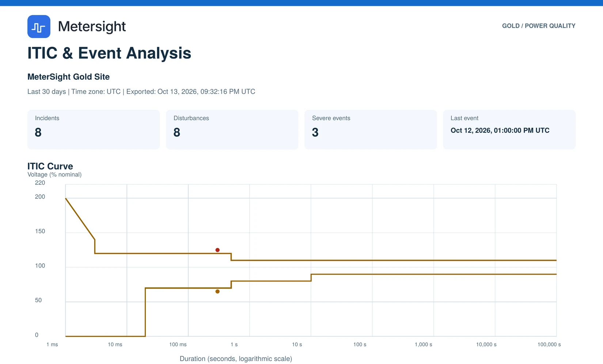Click the Metersight pulse logo icon

(x=39, y=26)
